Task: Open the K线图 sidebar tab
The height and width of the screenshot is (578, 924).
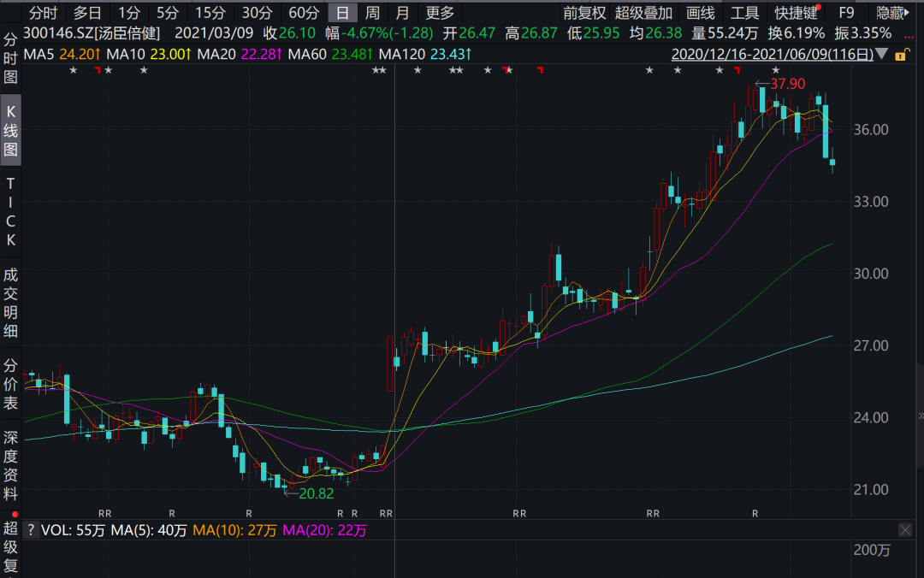Action: point(11,132)
